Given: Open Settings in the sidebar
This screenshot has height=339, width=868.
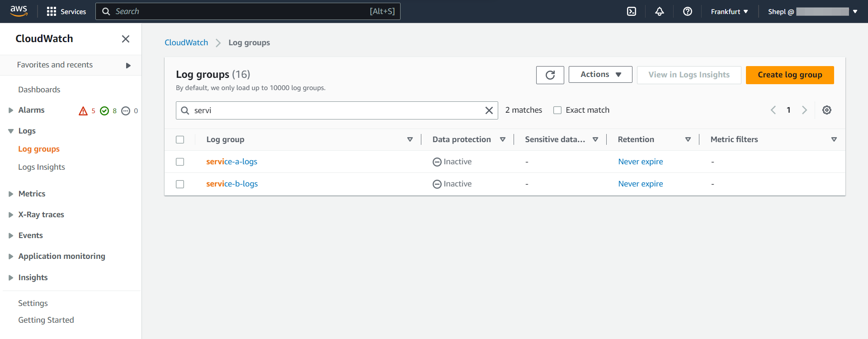Looking at the screenshot, I should (33, 303).
